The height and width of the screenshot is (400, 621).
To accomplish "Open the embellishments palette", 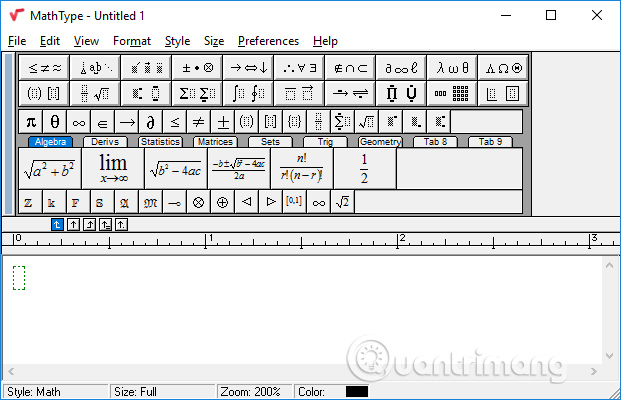I will (147, 68).
